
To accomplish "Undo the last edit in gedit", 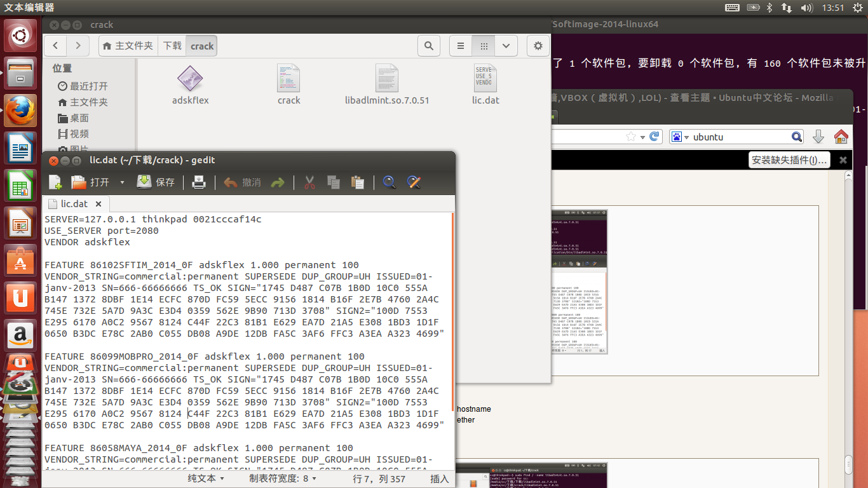I will coord(242,182).
